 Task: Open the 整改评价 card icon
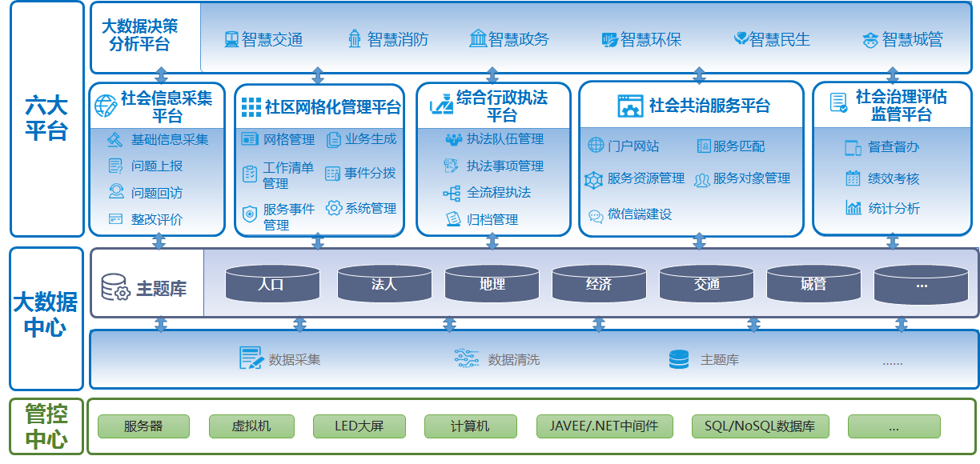point(115,218)
